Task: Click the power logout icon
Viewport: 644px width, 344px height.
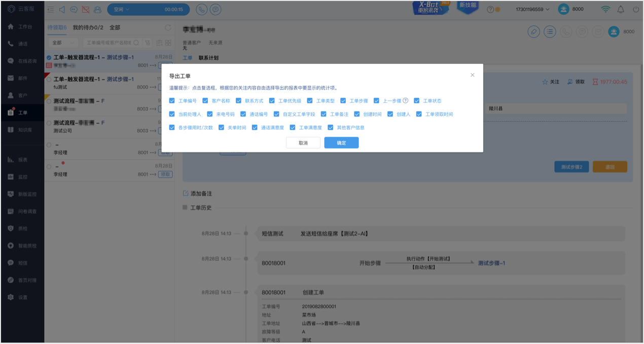Action: point(636,9)
